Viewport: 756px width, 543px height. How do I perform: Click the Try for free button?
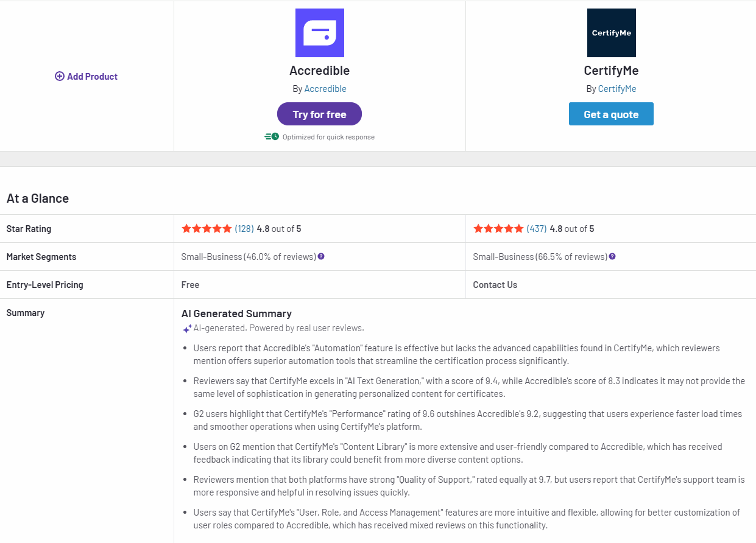[x=319, y=114]
